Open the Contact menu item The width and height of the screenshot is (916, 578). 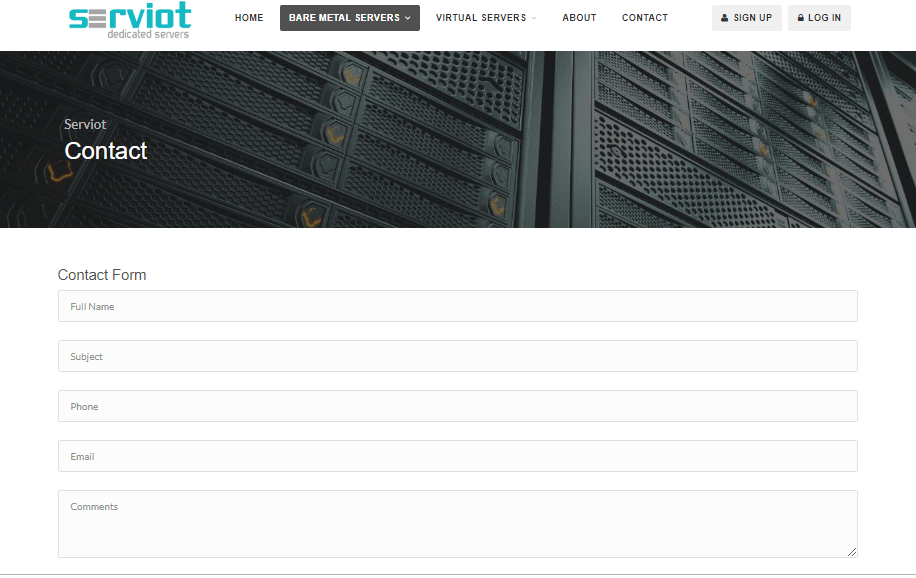644,18
